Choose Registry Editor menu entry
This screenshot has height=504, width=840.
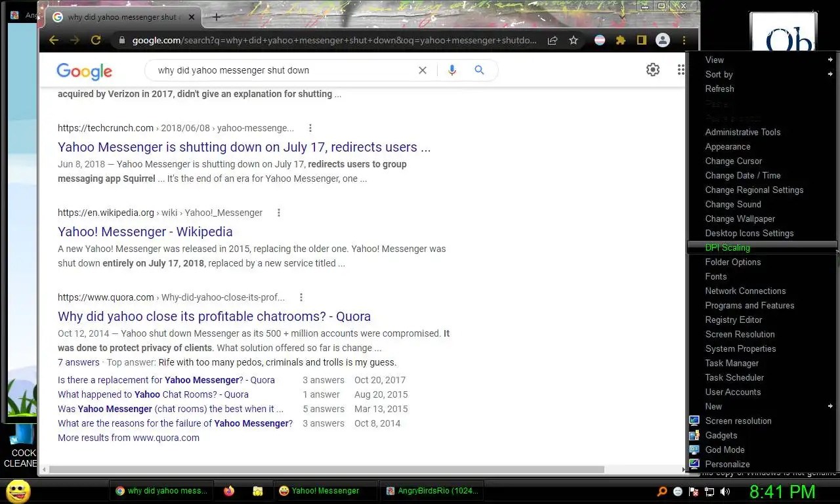tap(763, 320)
